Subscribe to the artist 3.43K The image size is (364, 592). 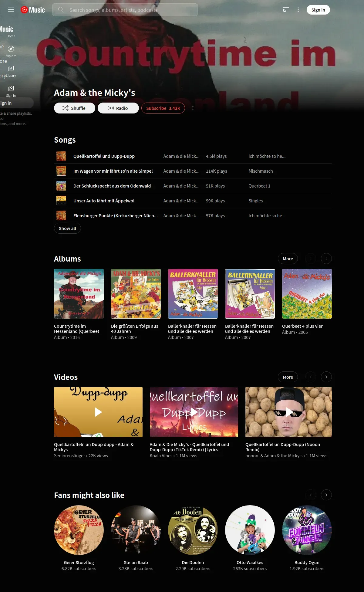point(163,108)
